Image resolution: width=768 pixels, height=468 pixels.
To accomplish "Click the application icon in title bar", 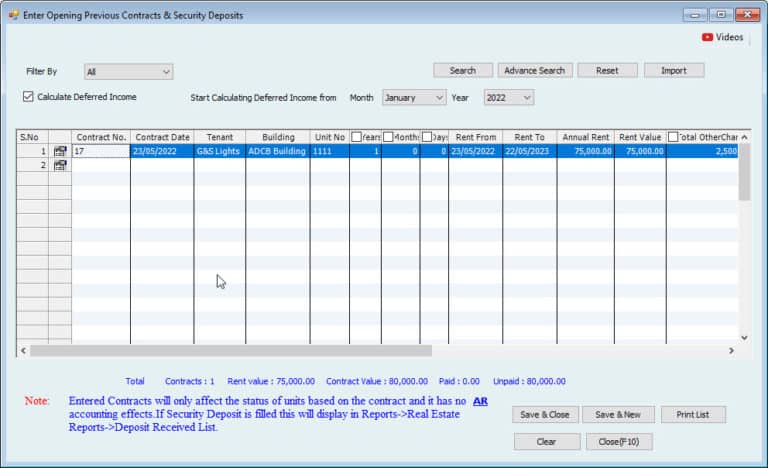I will 13,15.
